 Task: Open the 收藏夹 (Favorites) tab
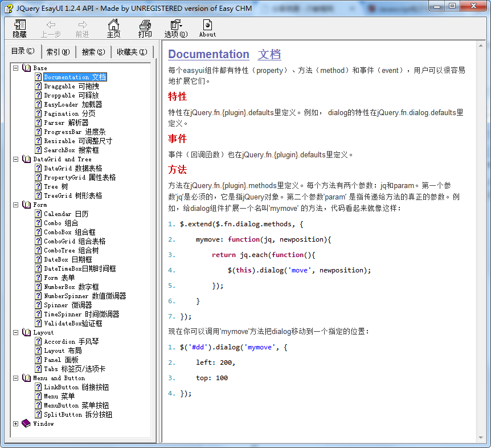(132, 52)
